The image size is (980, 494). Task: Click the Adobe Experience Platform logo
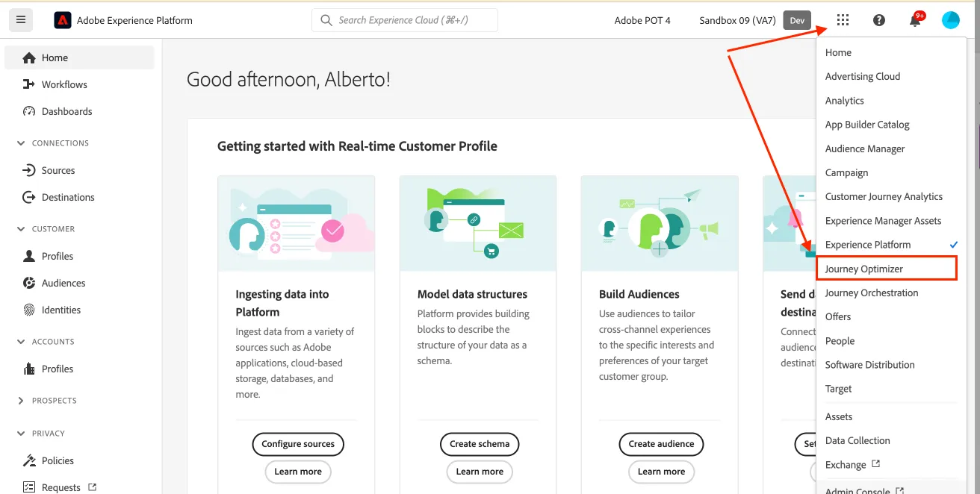coord(63,20)
